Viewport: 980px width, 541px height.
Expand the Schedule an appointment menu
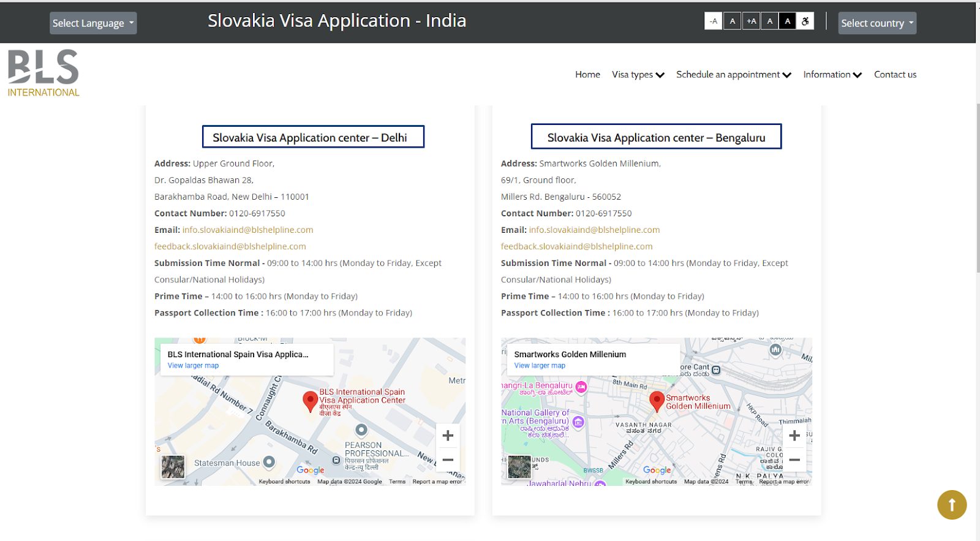click(734, 75)
